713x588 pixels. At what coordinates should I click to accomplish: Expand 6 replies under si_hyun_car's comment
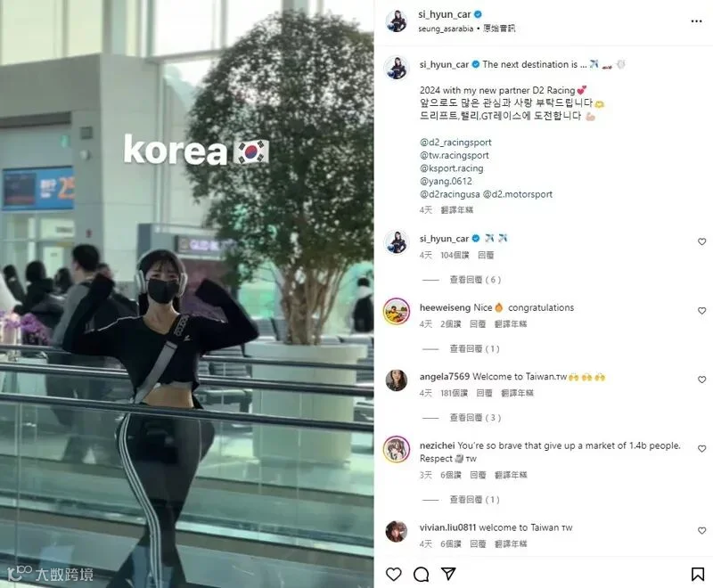475,280
